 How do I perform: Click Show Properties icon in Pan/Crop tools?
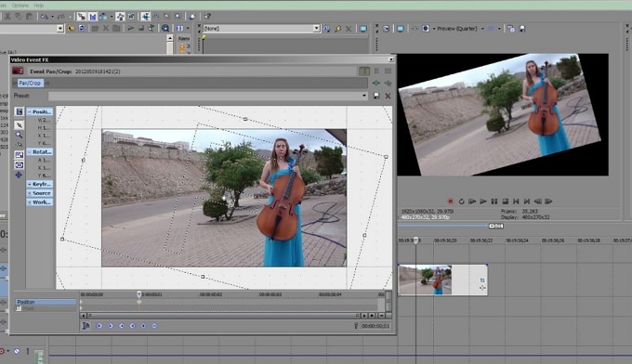pyautogui.click(x=19, y=111)
